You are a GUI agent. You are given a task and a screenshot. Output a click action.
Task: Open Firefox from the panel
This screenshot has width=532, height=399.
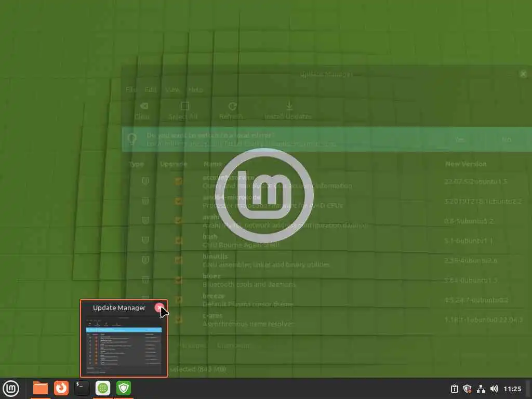point(61,388)
